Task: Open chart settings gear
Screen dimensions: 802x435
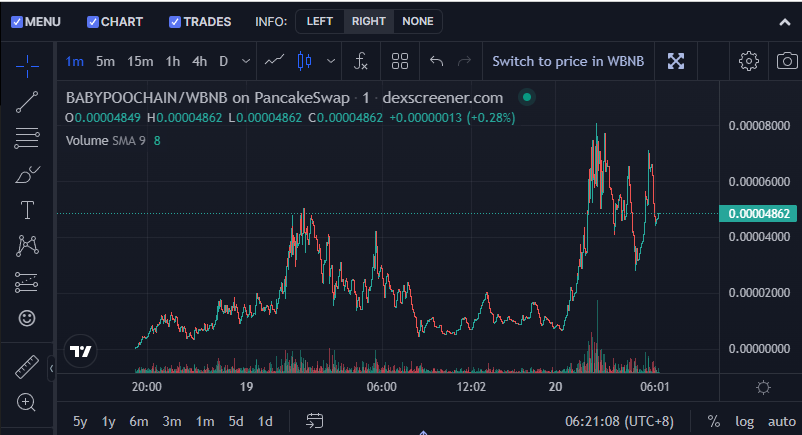Action: 748,61
